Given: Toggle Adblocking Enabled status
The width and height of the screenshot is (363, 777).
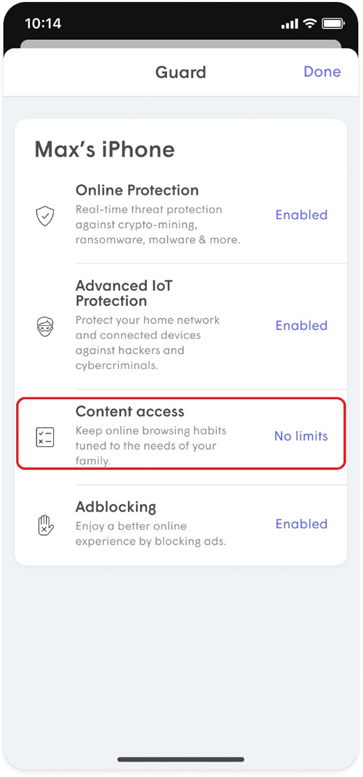Looking at the screenshot, I should (x=302, y=524).
